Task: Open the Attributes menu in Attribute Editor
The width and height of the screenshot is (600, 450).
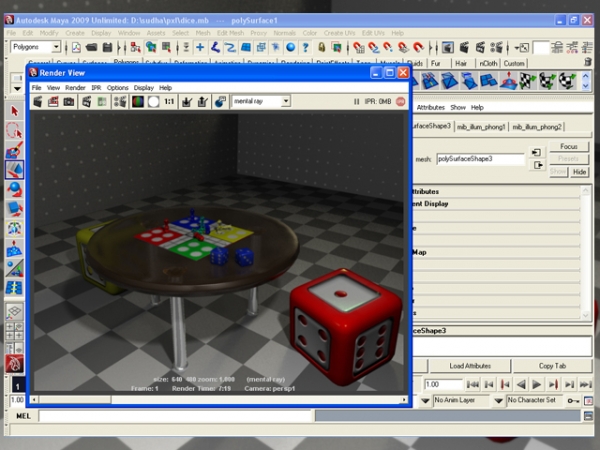Action: [431, 108]
